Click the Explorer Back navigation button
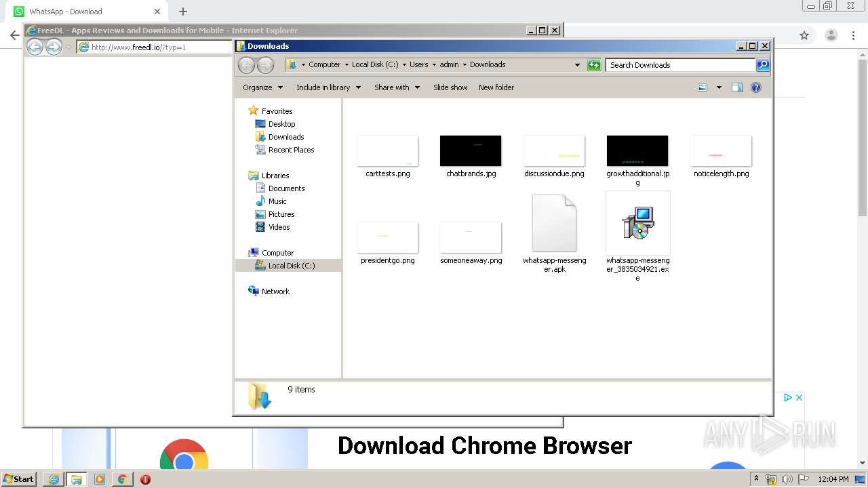Image resolution: width=868 pixels, height=488 pixels. point(247,65)
